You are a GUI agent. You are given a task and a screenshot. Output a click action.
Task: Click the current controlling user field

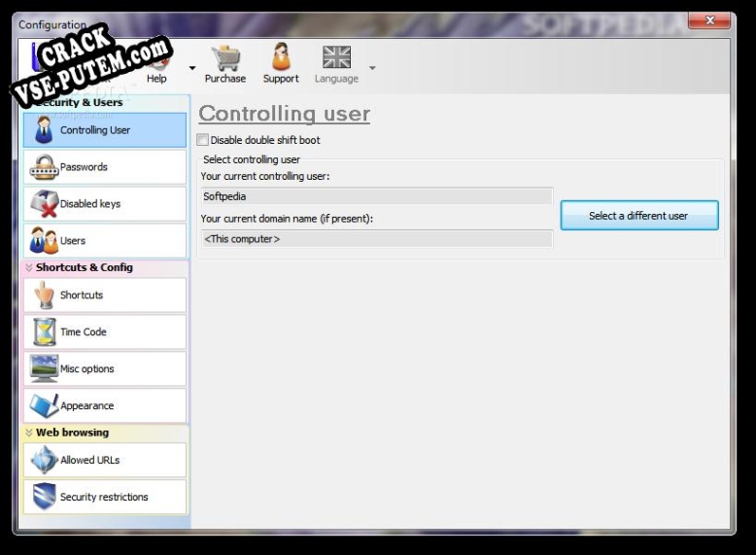(375, 196)
